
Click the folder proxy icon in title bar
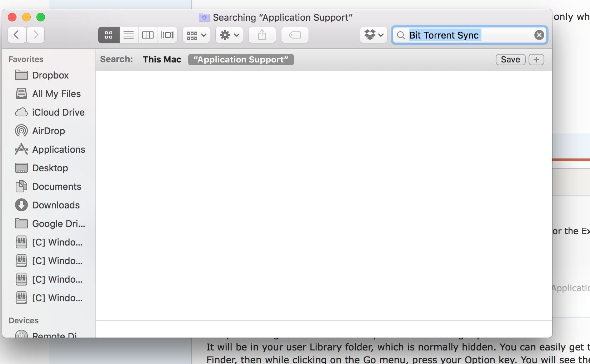point(204,17)
